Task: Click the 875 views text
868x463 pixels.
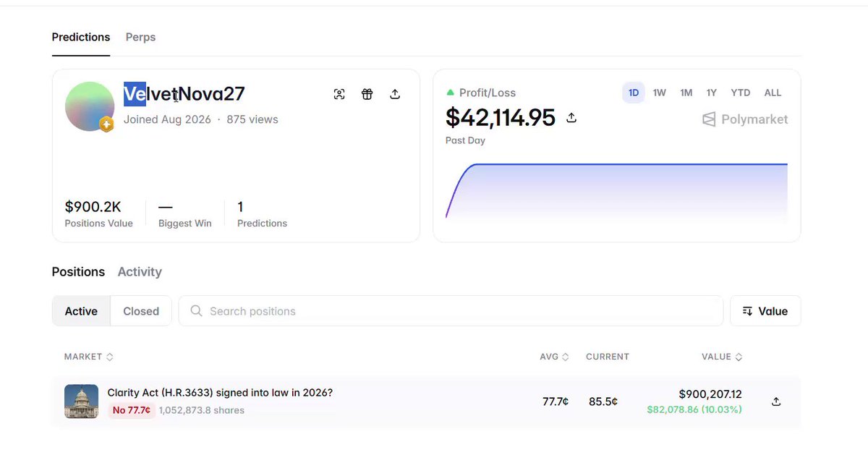Action: 252,119
